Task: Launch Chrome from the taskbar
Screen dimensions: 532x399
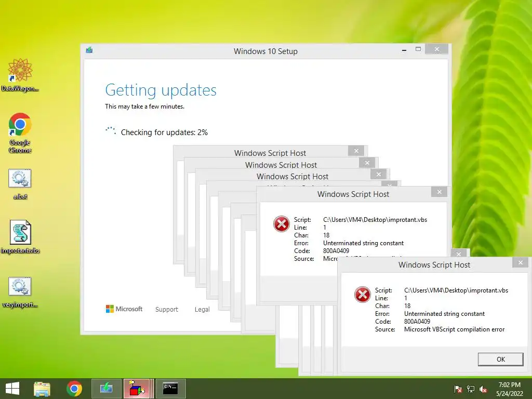Action: 74,389
